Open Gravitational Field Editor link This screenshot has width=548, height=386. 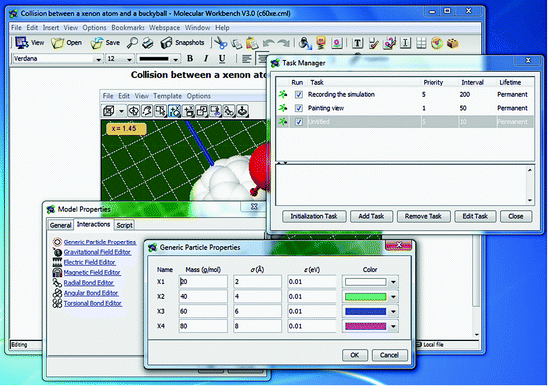click(97, 252)
